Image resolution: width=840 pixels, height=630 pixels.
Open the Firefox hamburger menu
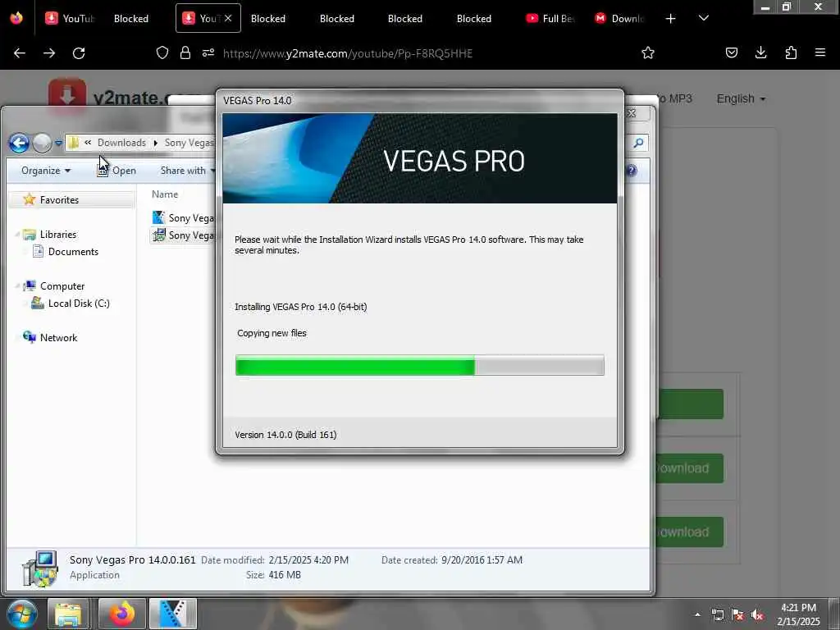[x=819, y=52]
